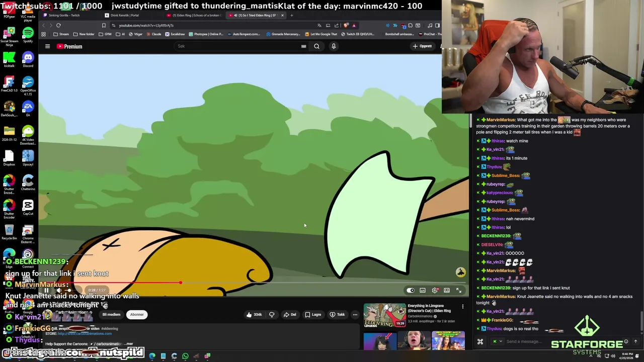Open the Opprett create button
This screenshot has width=644, height=362.
click(422, 46)
